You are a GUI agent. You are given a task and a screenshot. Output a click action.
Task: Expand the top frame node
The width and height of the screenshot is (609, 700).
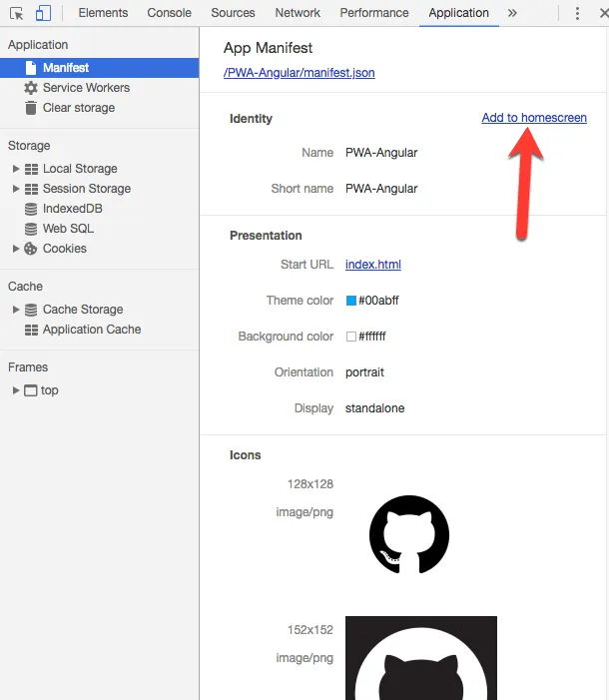pyautogui.click(x=16, y=390)
